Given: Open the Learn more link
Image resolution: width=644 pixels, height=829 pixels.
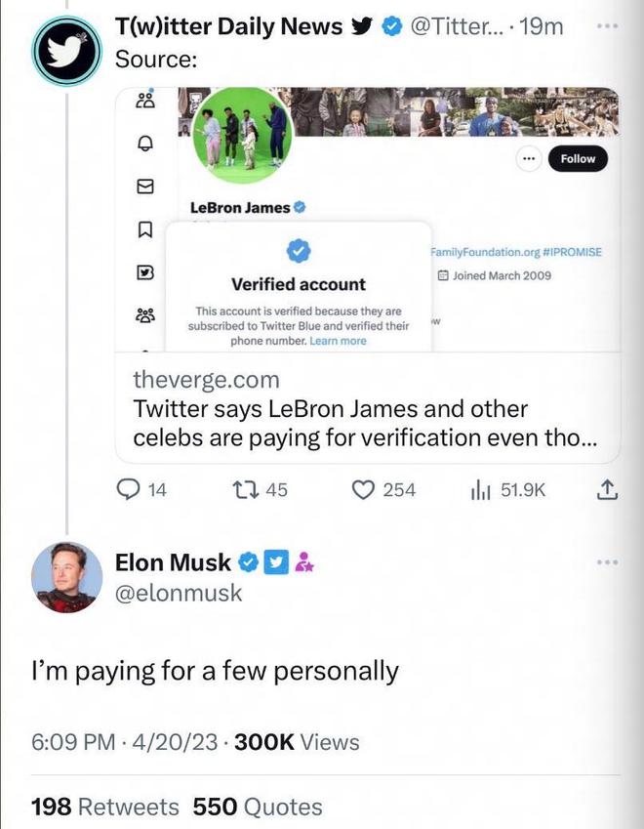Looking at the screenshot, I should 338,341.
